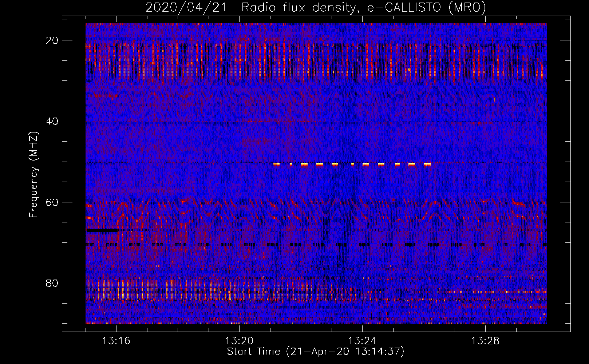Click the 60 MHz frequency tick label
Viewport: 589px width, 364px height.
[x=52, y=202]
